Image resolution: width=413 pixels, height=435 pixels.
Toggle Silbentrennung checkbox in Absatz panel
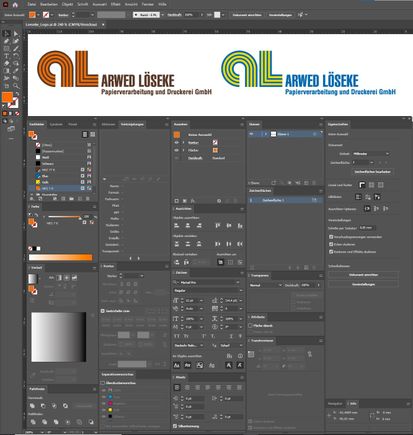point(175,426)
